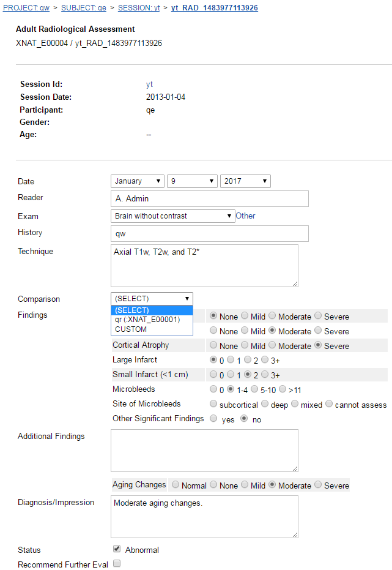Set Cortical Atrophy to Mild
Viewport: 392px width, 570px height.
tap(245, 345)
